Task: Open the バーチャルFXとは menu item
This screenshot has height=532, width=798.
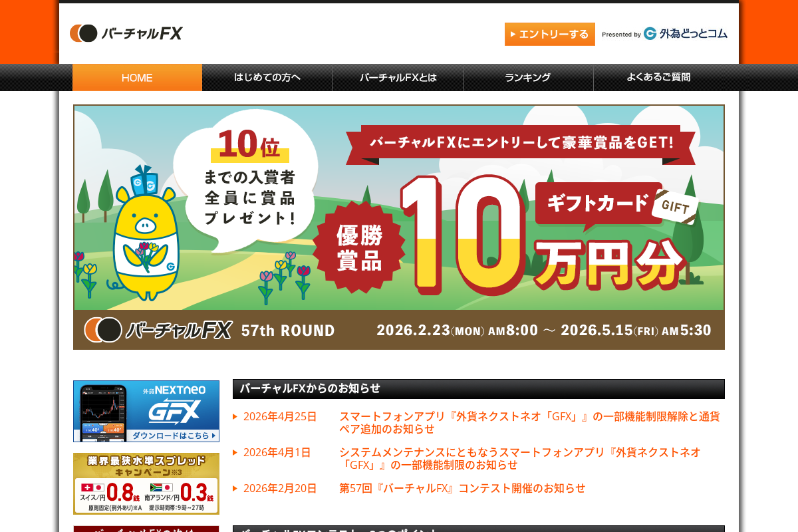Action: tap(398, 77)
